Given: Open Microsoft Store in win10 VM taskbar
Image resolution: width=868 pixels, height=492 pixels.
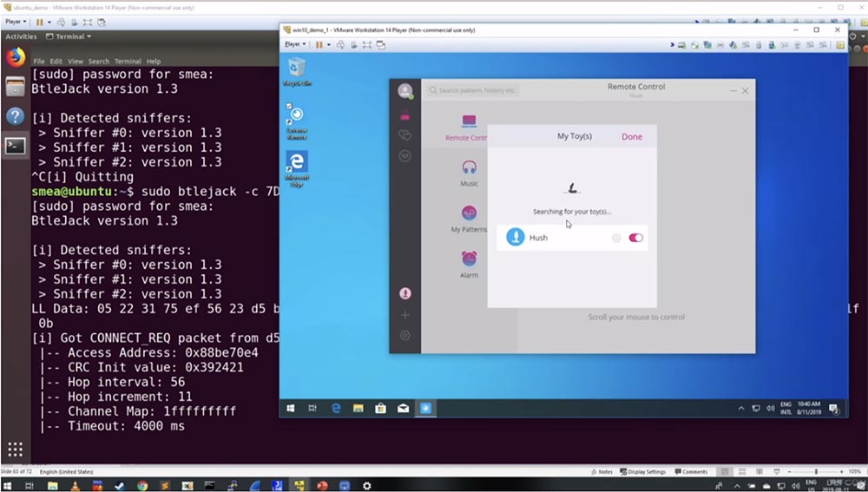Looking at the screenshot, I should [x=381, y=409].
